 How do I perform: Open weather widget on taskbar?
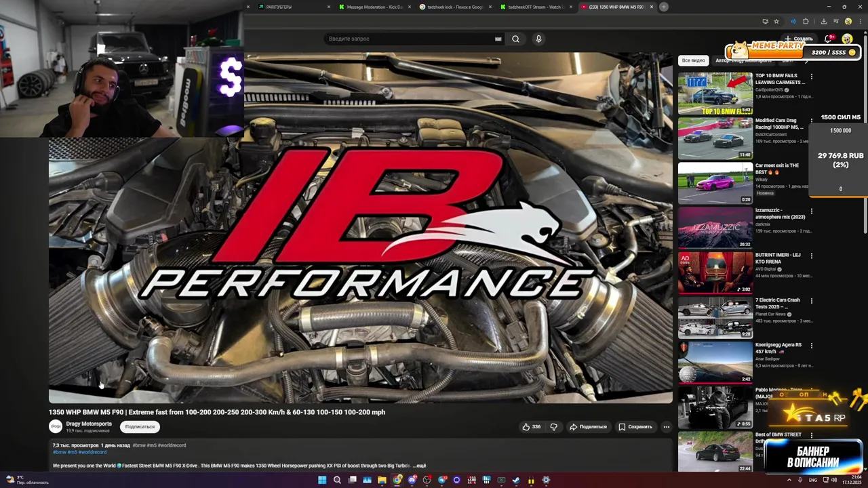[x=27, y=480]
